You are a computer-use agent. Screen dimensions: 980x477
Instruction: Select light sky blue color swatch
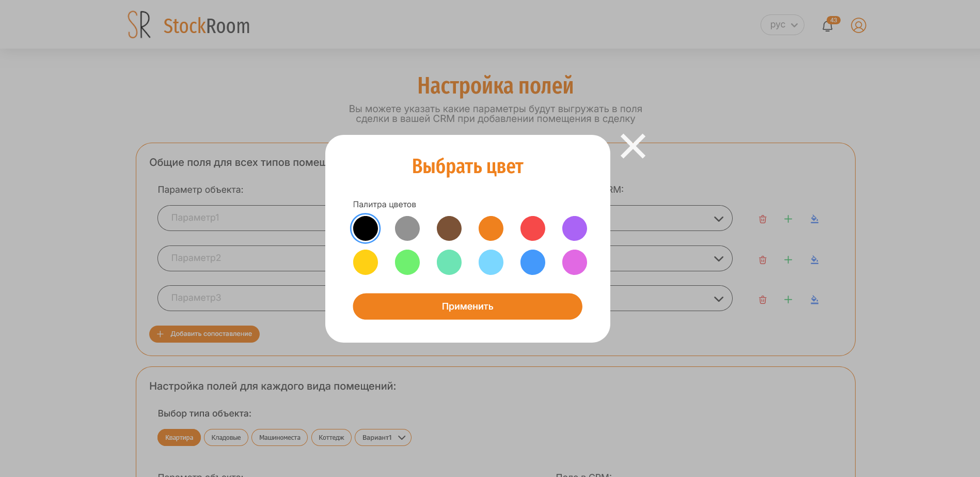coord(491,263)
